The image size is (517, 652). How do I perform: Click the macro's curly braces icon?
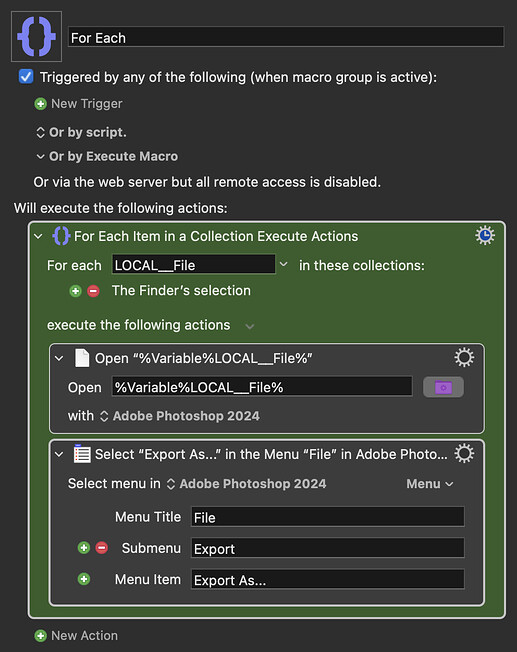coord(37,37)
